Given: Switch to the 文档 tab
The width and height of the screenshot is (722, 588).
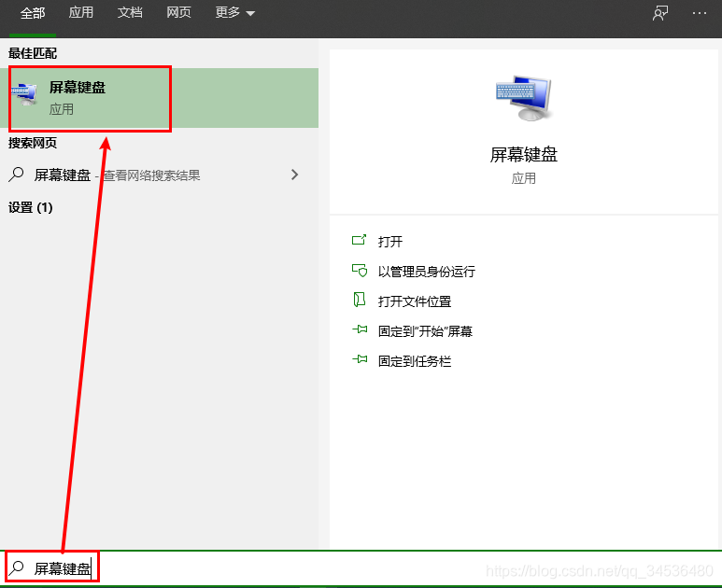Looking at the screenshot, I should pos(130,12).
